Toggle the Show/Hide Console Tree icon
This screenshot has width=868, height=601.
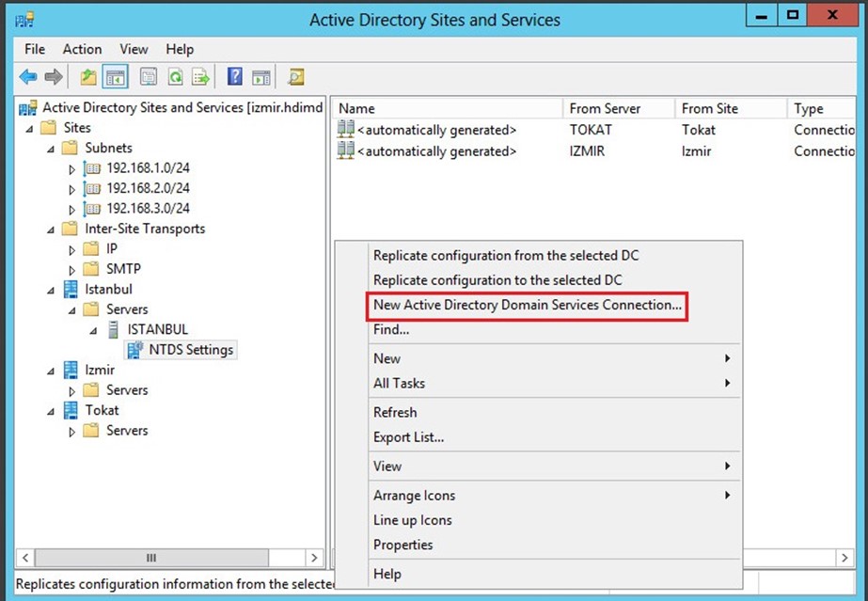pos(115,77)
